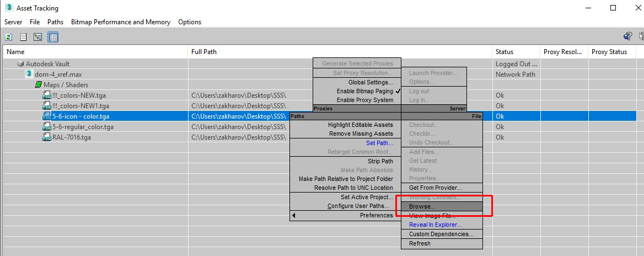Open Global Settings... in Proxies menu
The height and width of the screenshot is (256, 644).
(371, 82)
